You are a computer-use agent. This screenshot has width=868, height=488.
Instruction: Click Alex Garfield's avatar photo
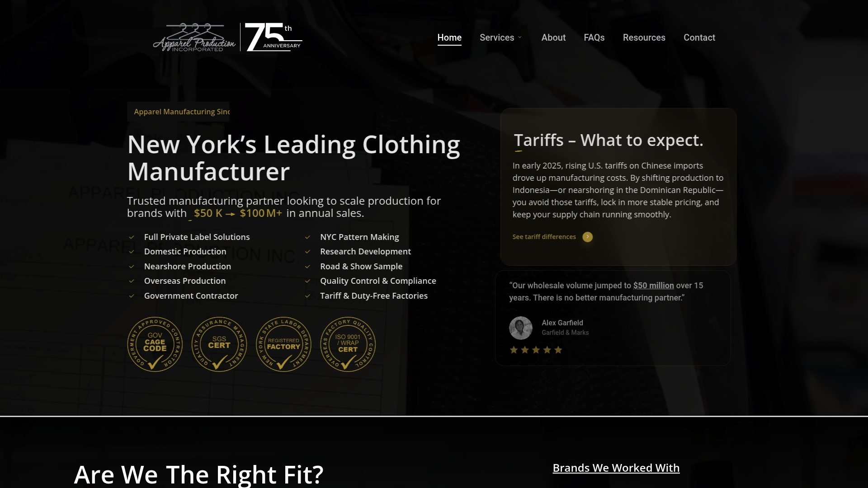click(x=521, y=328)
